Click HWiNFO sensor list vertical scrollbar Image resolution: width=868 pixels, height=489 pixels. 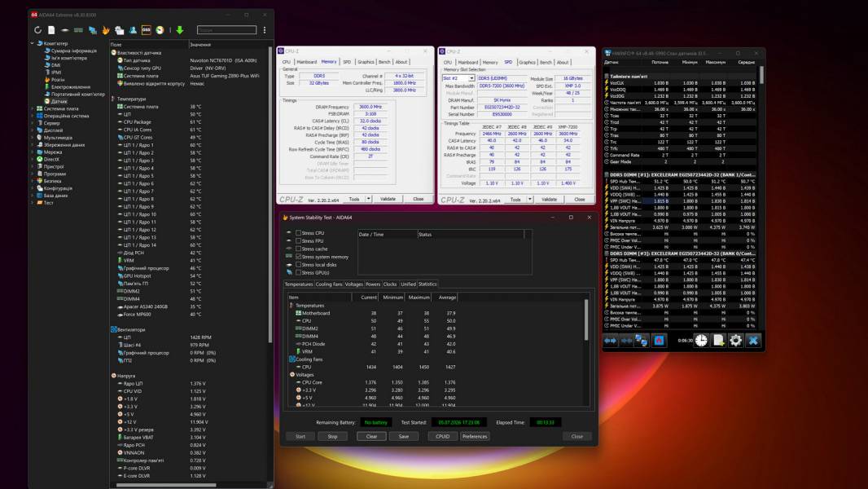tap(761, 75)
